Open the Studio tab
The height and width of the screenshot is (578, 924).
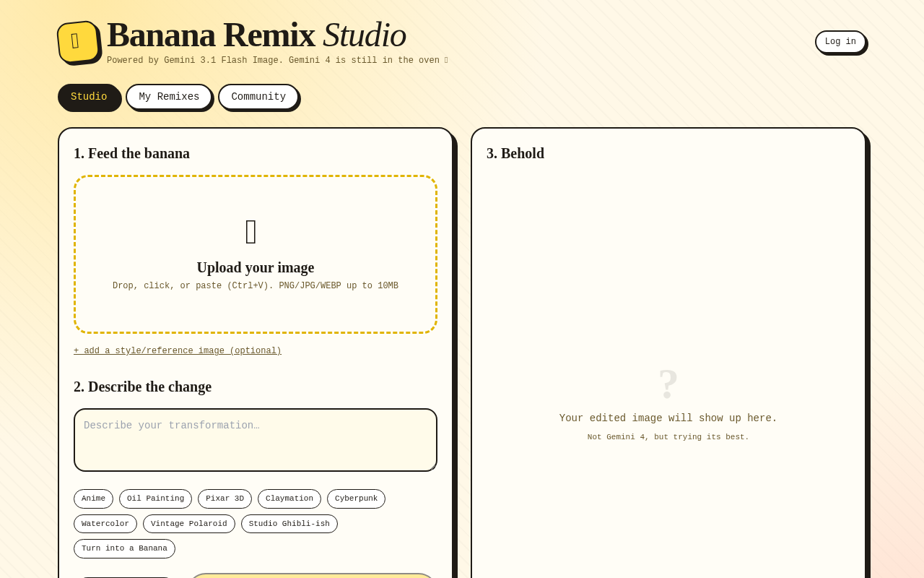click(x=89, y=97)
